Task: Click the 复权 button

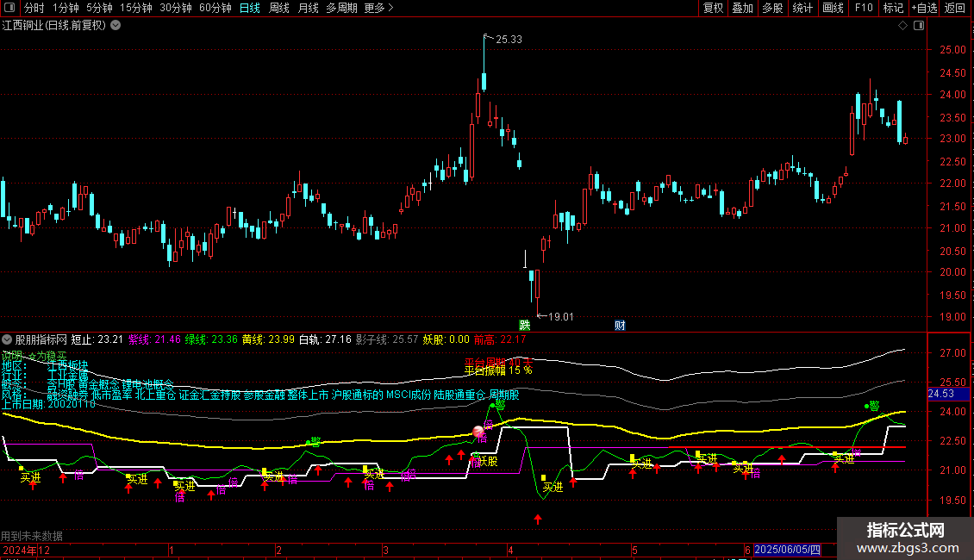Action: (713, 8)
